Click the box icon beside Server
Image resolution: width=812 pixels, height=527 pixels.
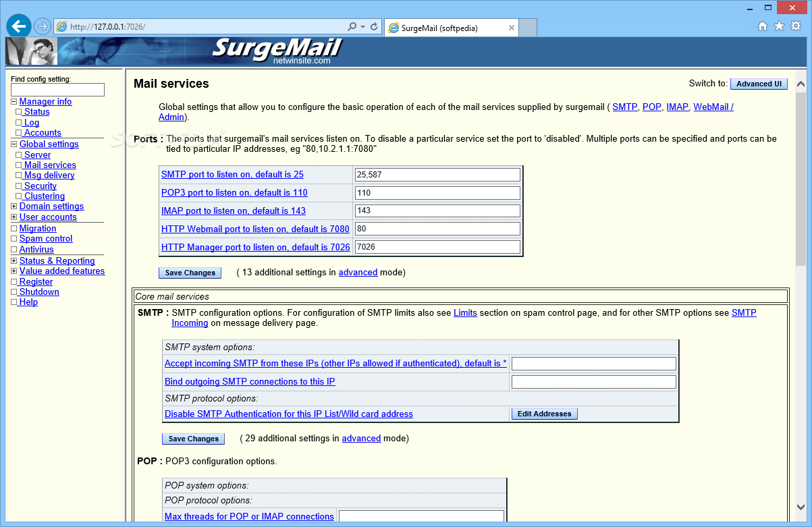point(19,155)
